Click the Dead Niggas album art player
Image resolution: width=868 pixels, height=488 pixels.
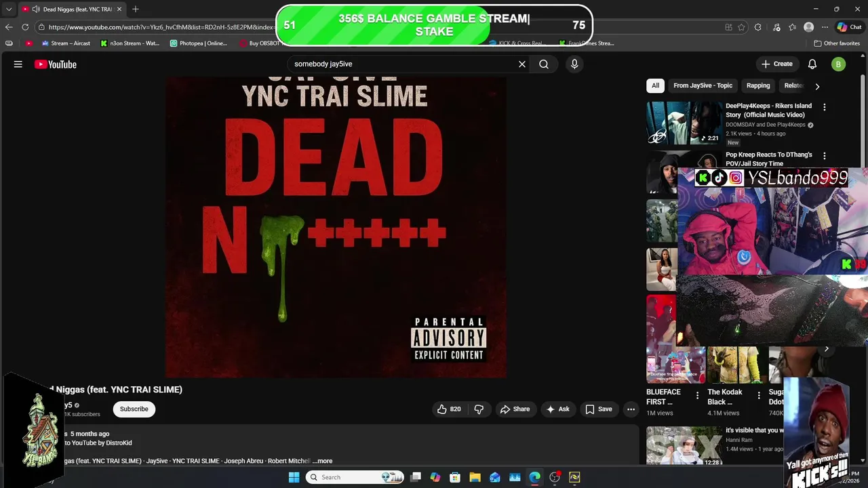pyautogui.click(x=336, y=227)
